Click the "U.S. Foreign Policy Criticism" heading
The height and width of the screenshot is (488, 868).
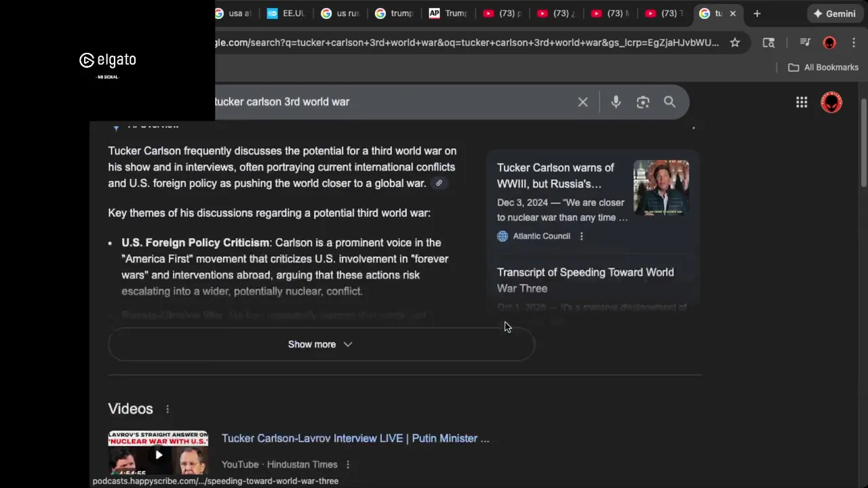[x=195, y=243]
